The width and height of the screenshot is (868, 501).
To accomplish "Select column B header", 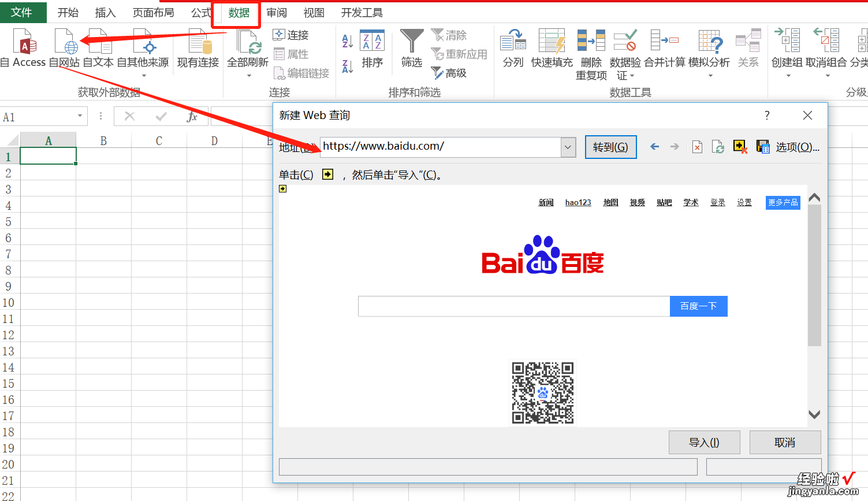I will pos(103,140).
